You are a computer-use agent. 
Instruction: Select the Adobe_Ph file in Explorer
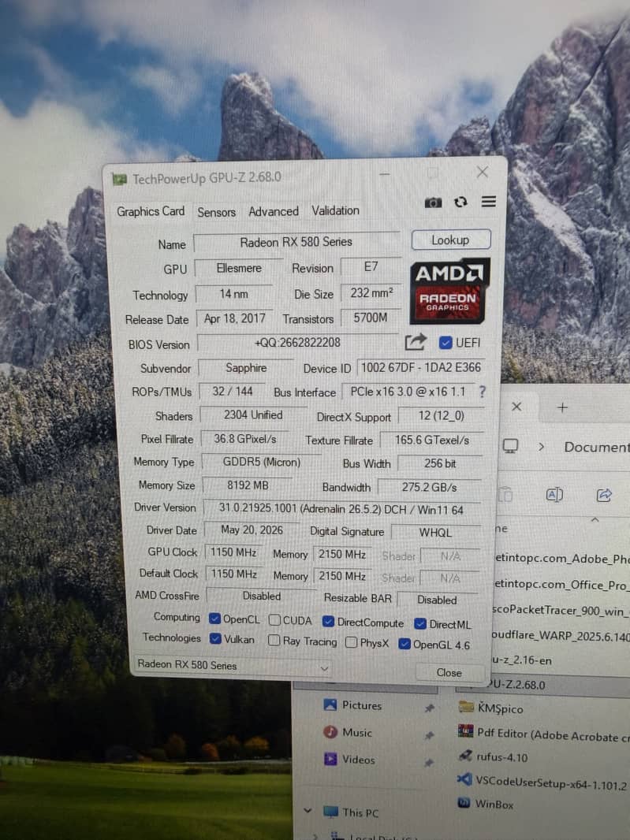pyautogui.click(x=562, y=559)
